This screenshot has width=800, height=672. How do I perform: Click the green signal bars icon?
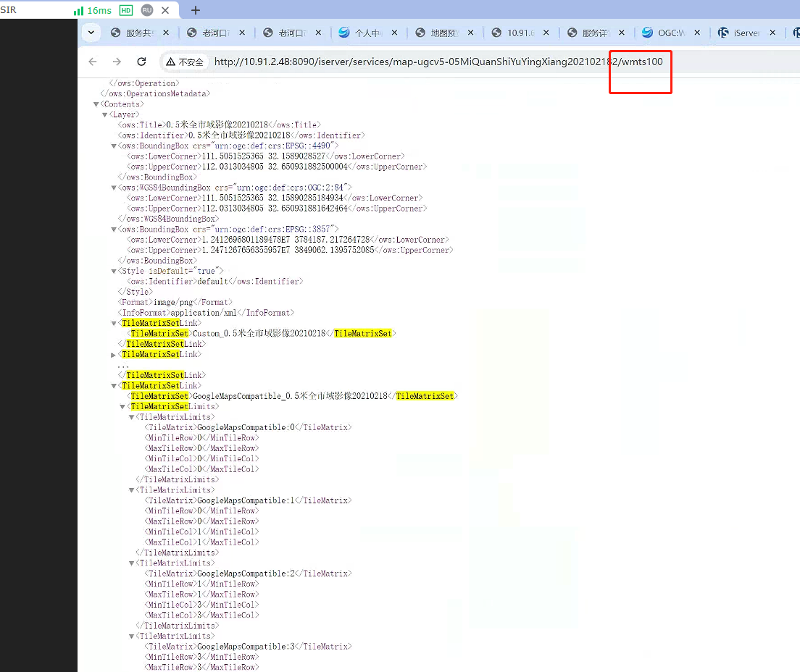tap(78, 11)
